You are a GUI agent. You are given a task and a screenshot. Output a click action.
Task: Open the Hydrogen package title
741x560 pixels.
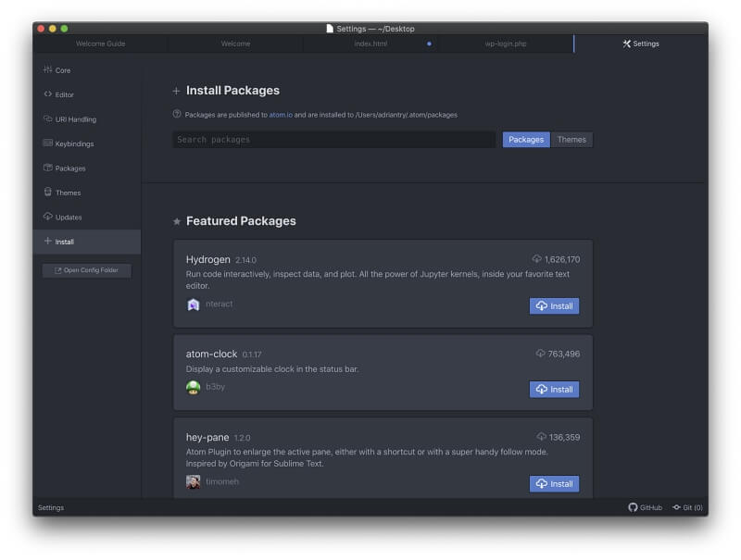[x=207, y=259]
